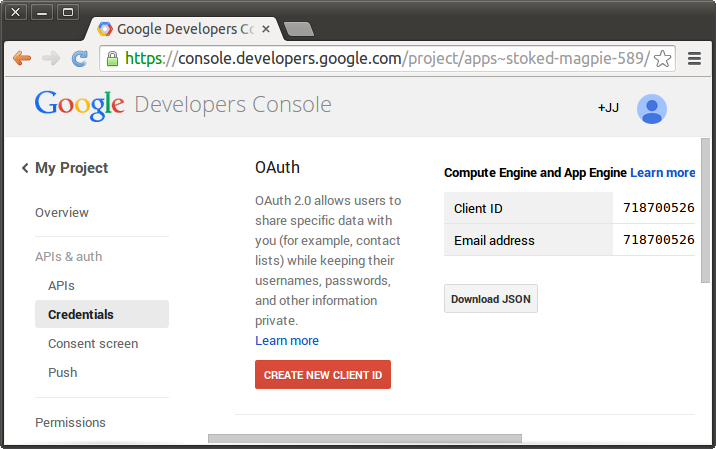Open Permissions in the sidebar
This screenshot has width=716, height=449.
pyautogui.click(x=70, y=423)
